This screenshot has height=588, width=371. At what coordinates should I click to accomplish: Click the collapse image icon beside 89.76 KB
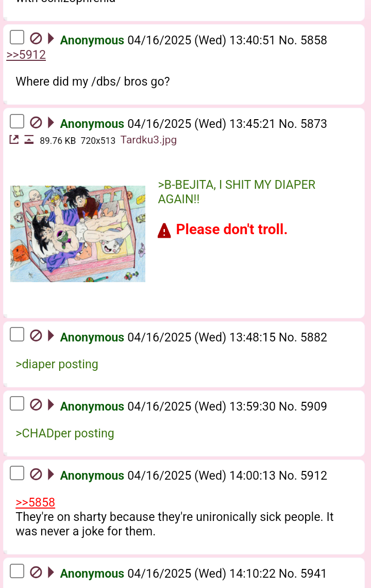click(x=29, y=140)
